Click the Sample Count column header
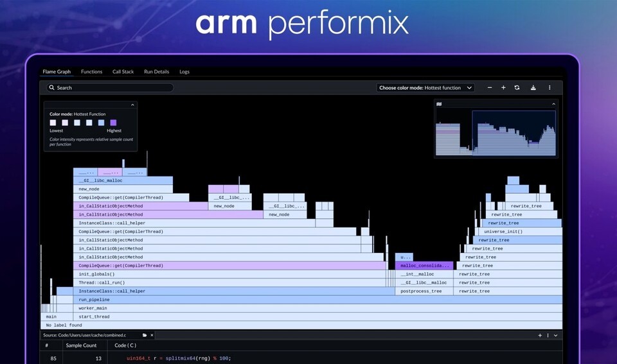 click(x=81, y=345)
